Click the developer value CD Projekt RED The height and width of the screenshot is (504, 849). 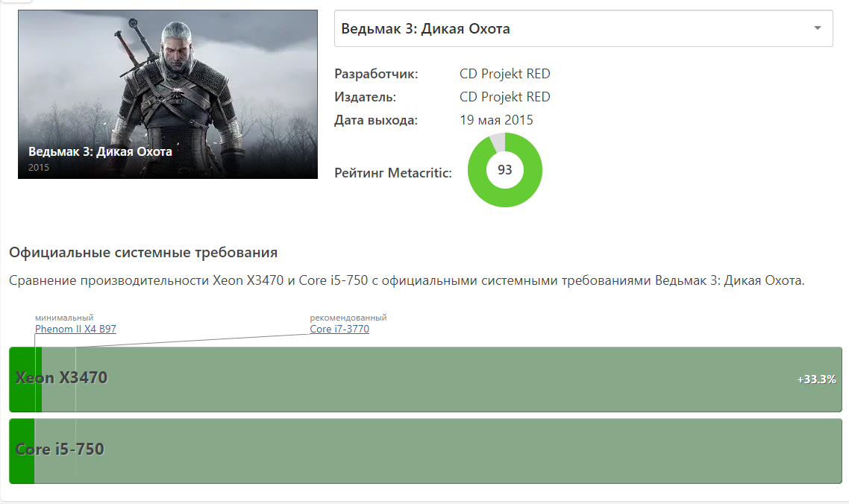click(504, 74)
